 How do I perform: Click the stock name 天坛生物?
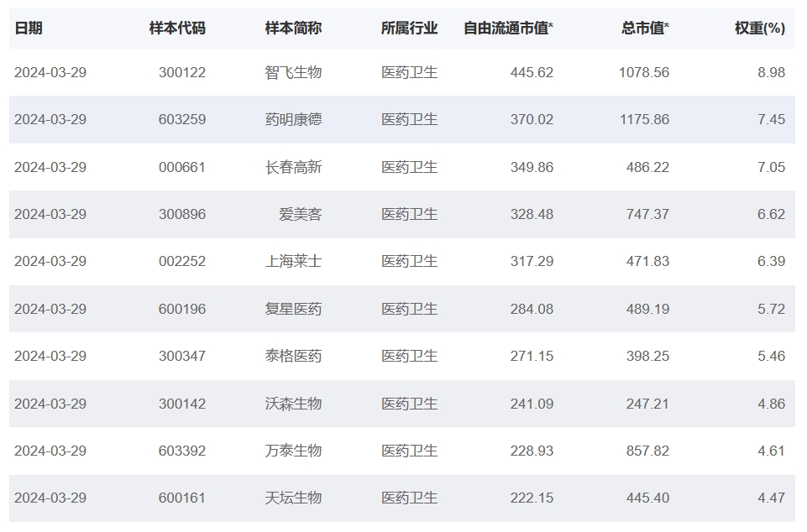(x=293, y=498)
